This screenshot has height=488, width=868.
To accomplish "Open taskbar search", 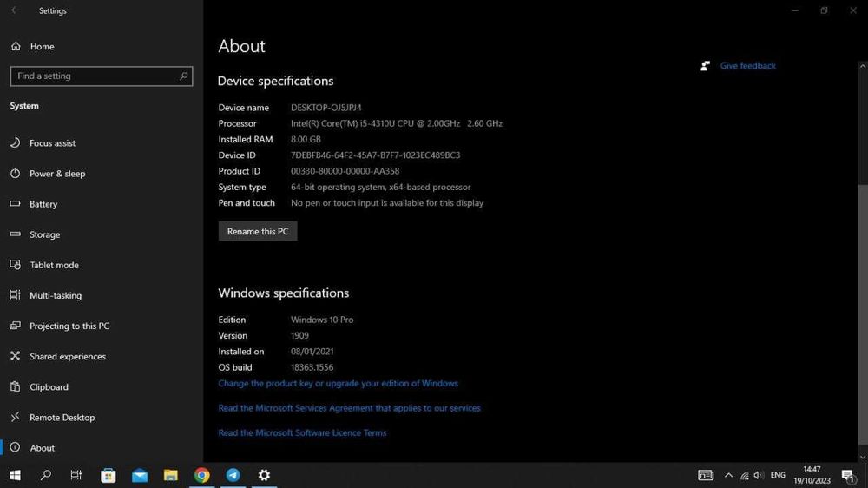I will click(46, 475).
